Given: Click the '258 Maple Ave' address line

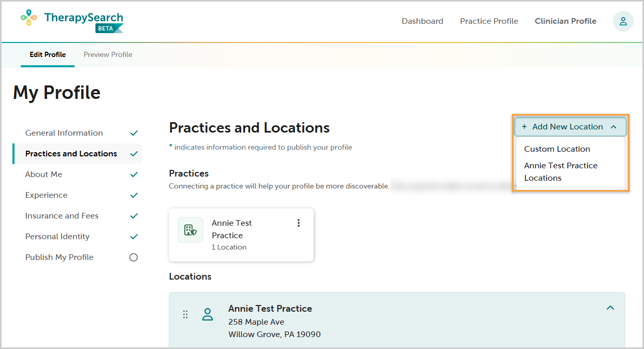Looking at the screenshot, I should 256,322.
